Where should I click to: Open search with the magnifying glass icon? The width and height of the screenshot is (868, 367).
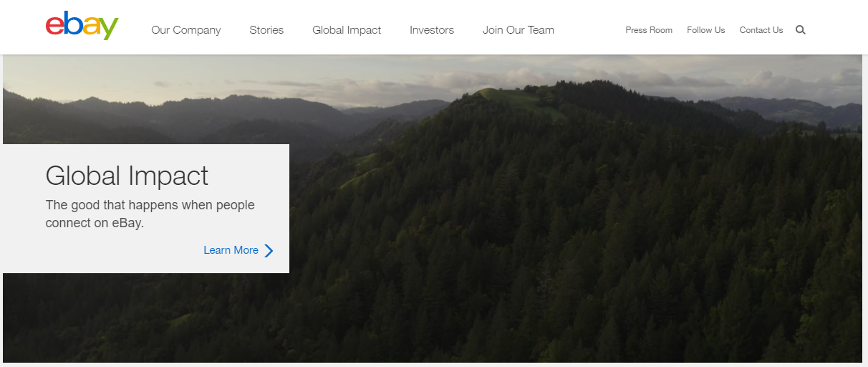coord(801,30)
